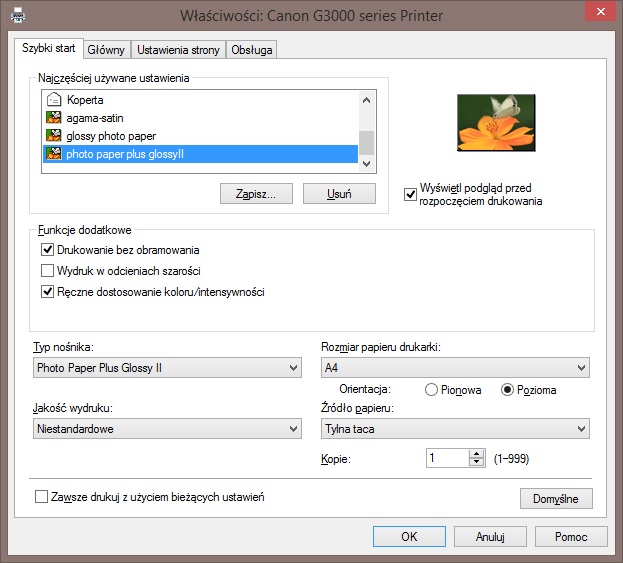The image size is (623, 563).
Task: Open the Źródło papieru dropdown
Action: click(x=455, y=429)
